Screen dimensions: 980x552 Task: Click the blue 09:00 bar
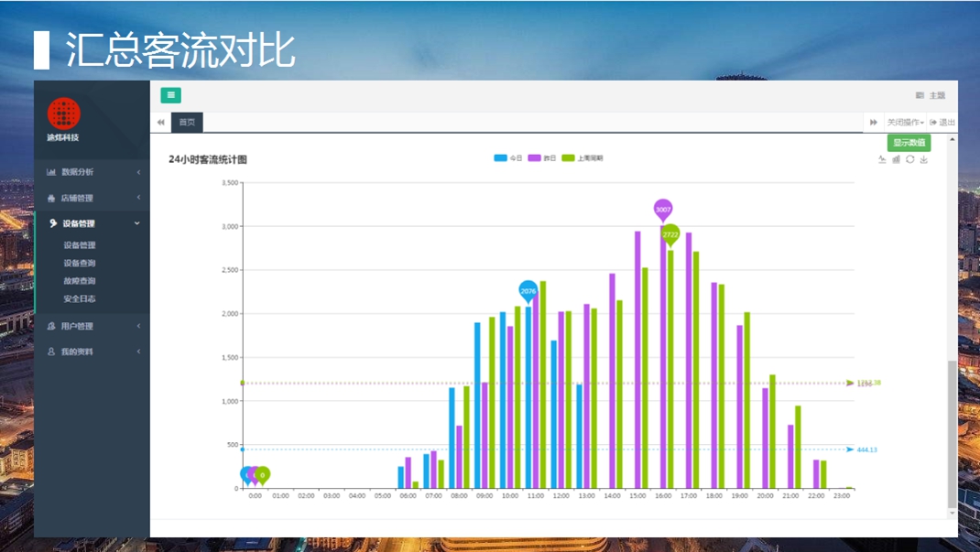pyautogui.click(x=477, y=406)
